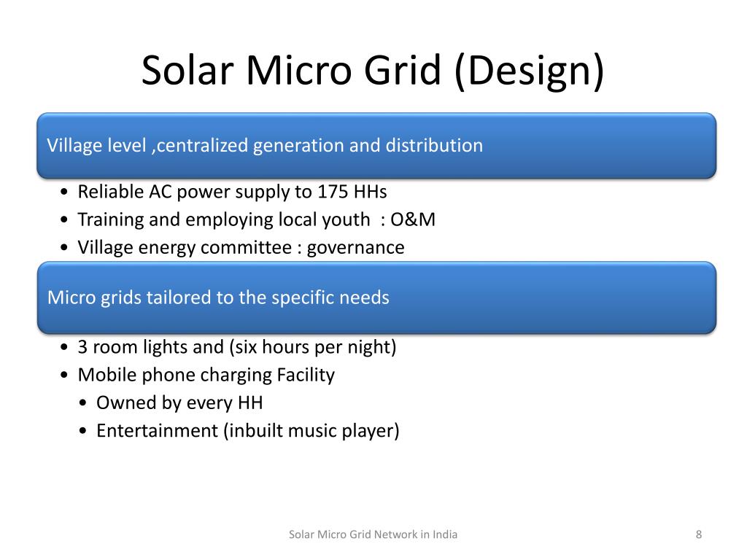
Task: Click sub-bullet "Entertainment (inbuilt music player)"
Action: click(248, 431)
